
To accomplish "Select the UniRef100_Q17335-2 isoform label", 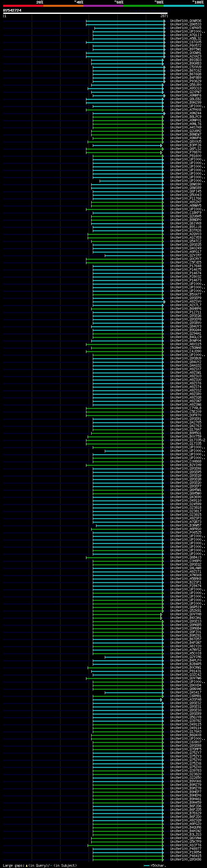I will click(188, 440).
